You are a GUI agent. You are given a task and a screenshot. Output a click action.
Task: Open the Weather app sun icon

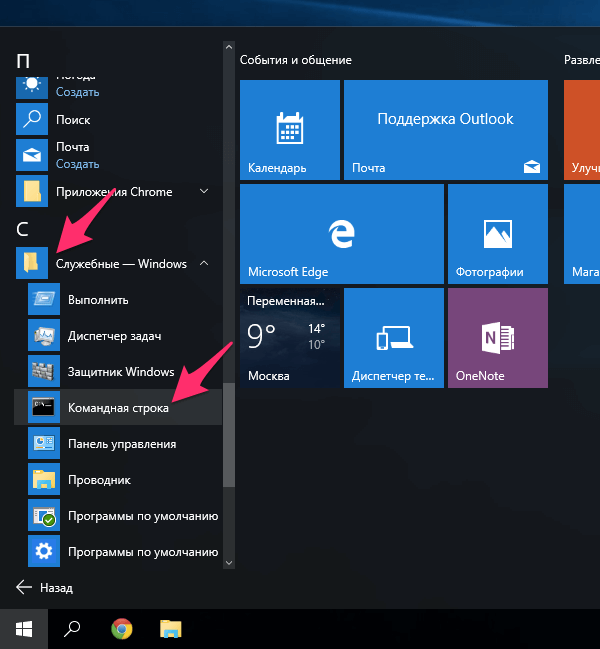32,87
